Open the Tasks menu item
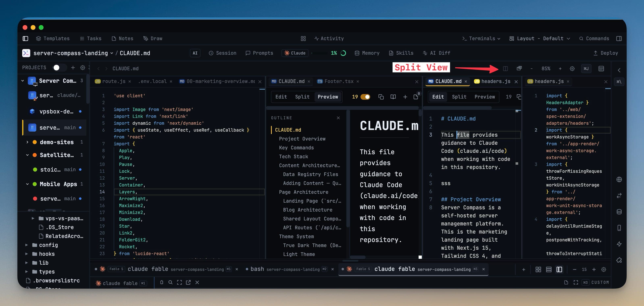The height and width of the screenshot is (306, 644). point(91,39)
